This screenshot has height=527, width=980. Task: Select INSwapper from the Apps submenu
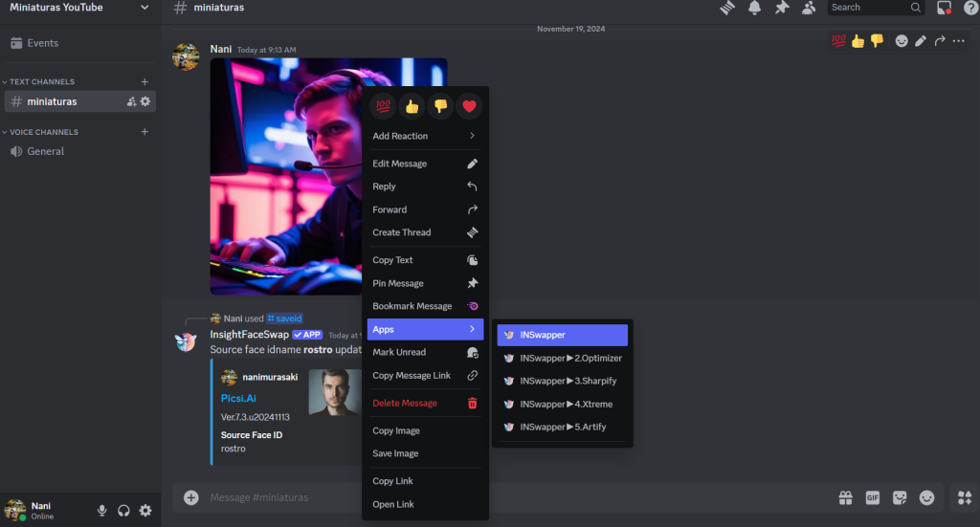(562, 335)
